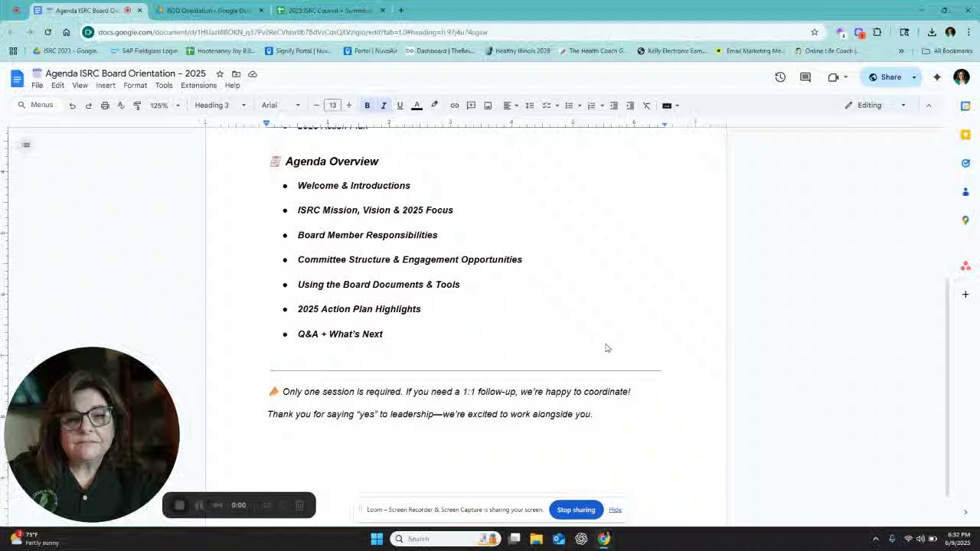This screenshot has width=980, height=551.
Task: Increase the indent
Action: pyautogui.click(x=630, y=106)
